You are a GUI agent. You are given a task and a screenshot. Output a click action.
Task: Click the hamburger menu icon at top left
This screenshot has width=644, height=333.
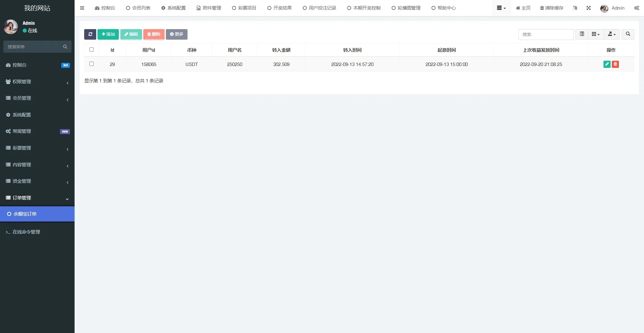(x=82, y=8)
